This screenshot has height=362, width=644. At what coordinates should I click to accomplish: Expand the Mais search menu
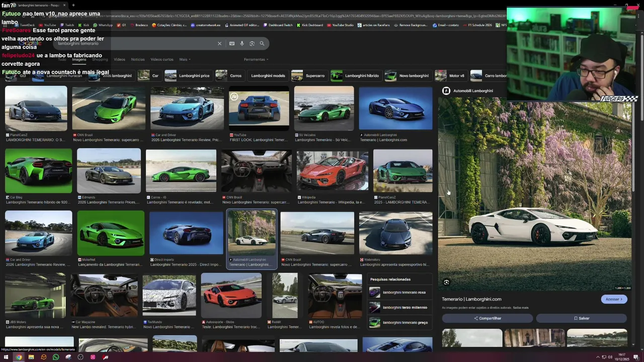[185, 59]
